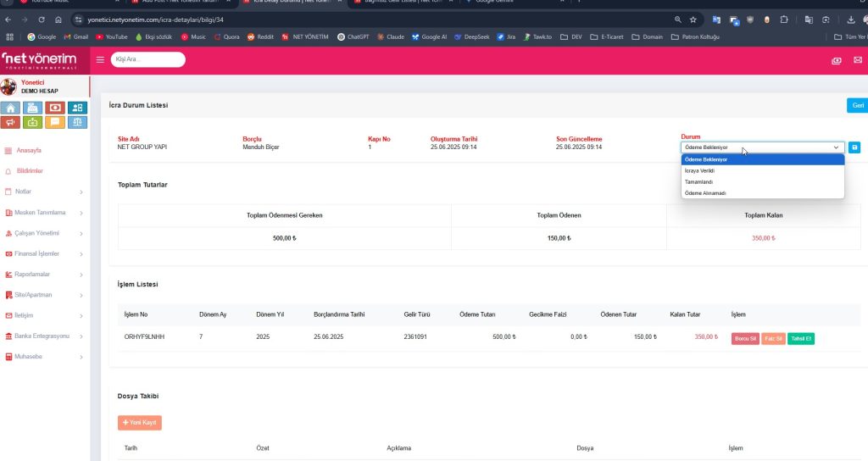Add a record with Yeni Kayıt

pos(139,422)
